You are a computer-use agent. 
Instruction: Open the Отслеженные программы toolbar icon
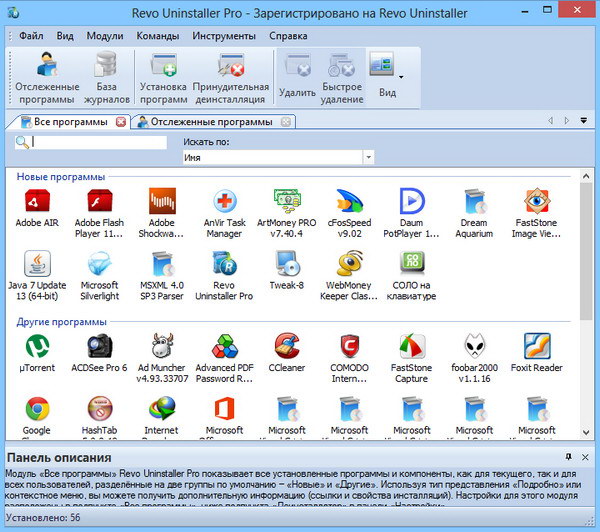(x=45, y=78)
